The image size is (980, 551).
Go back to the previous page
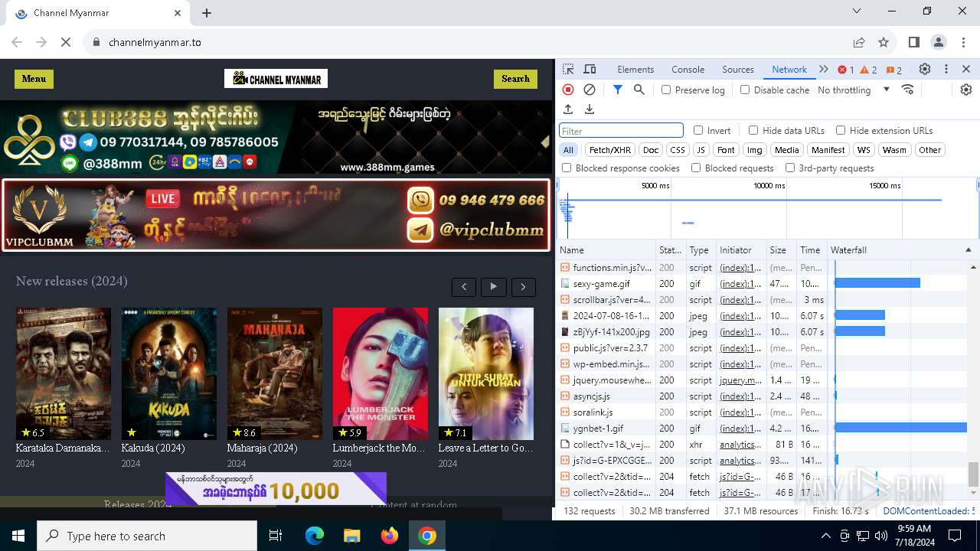coord(17,42)
